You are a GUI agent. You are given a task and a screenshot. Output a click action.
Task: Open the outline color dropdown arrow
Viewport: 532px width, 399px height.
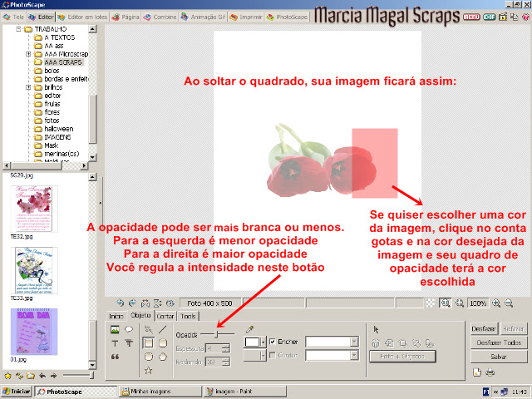tap(263, 356)
